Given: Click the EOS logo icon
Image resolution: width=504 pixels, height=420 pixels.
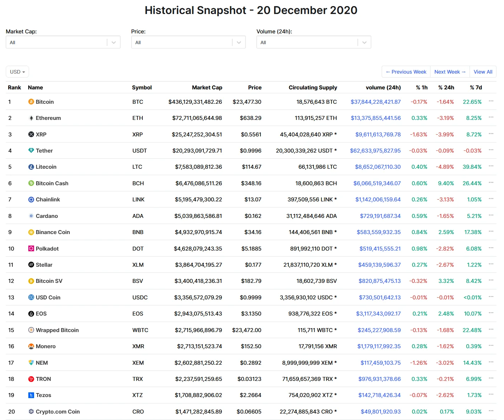Looking at the screenshot, I should click(x=31, y=314).
